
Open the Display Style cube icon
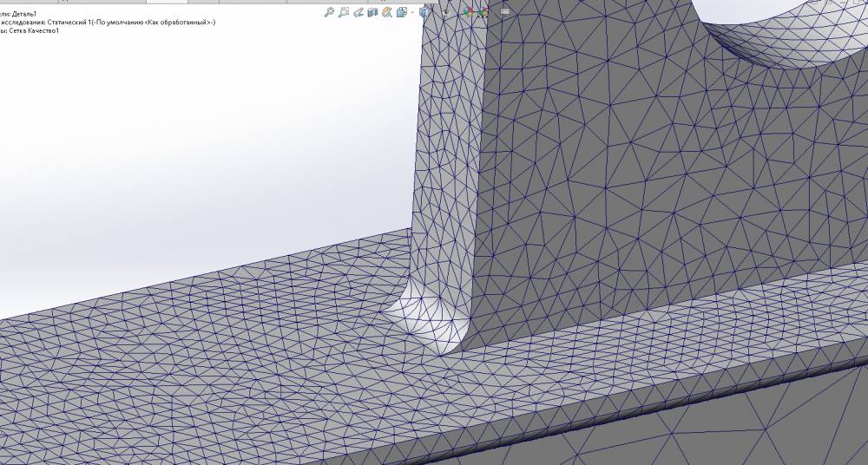click(x=424, y=12)
